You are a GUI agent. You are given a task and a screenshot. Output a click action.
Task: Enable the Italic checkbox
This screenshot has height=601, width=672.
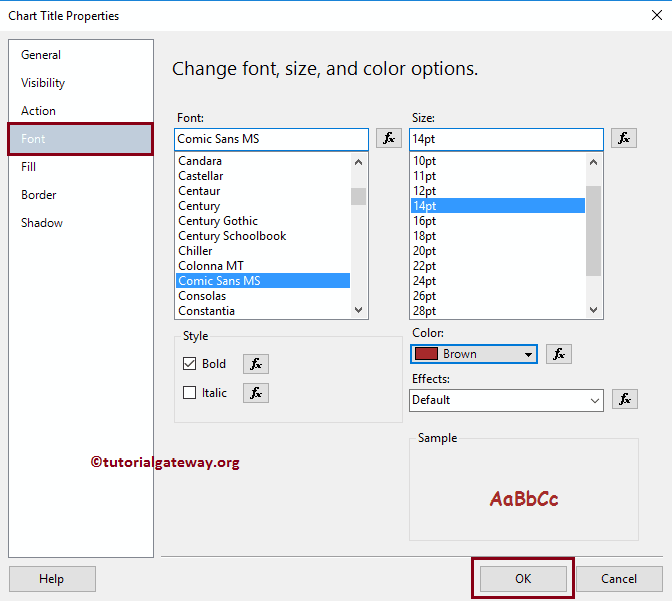189,393
